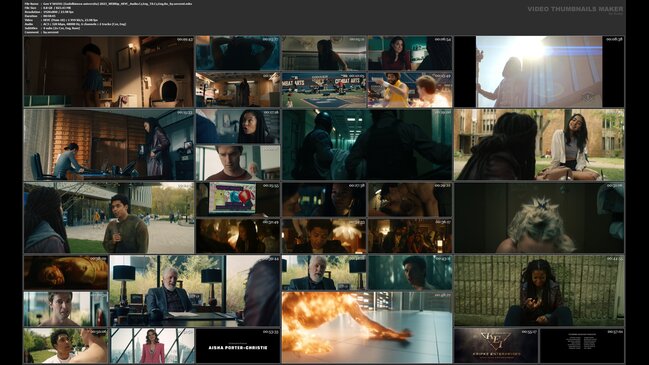Open the sunlit lens flare thumbnail
The width and height of the screenshot is (649, 365).
pyautogui.click(x=539, y=72)
